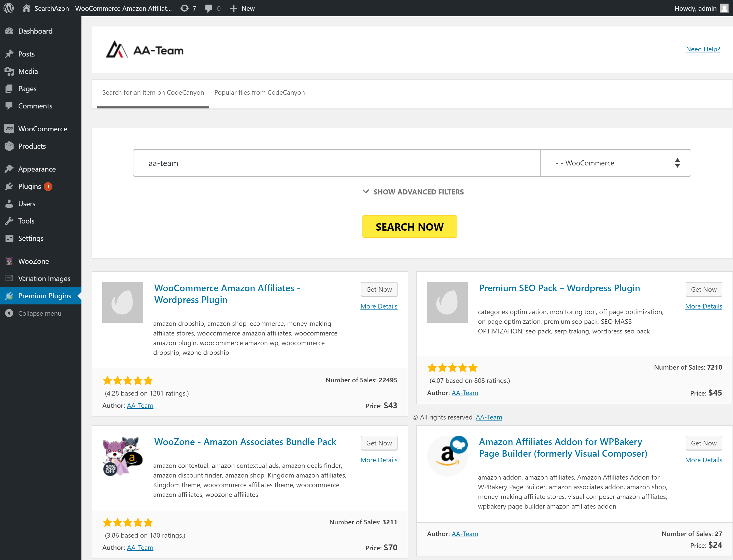733x560 pixels.
Task: Click the New item plus icon
Action: point(233,8)
